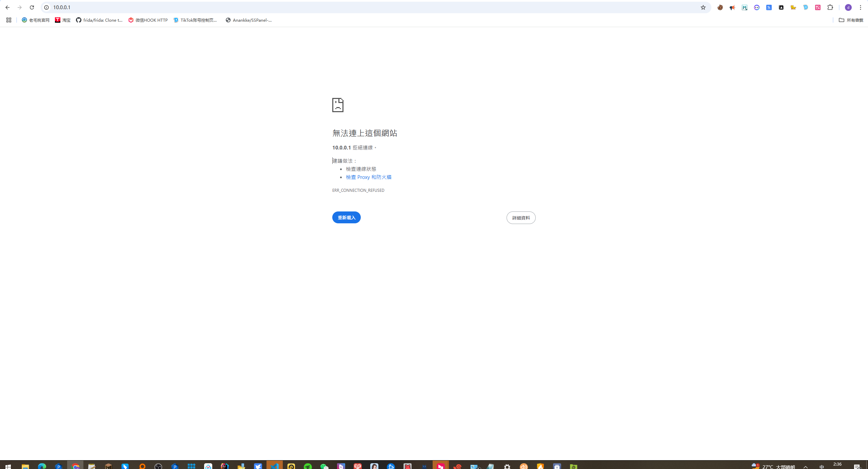This screenshot has width=868, height=469.
Task: Click the browser back arrow
Action: (x=7, y=7)
